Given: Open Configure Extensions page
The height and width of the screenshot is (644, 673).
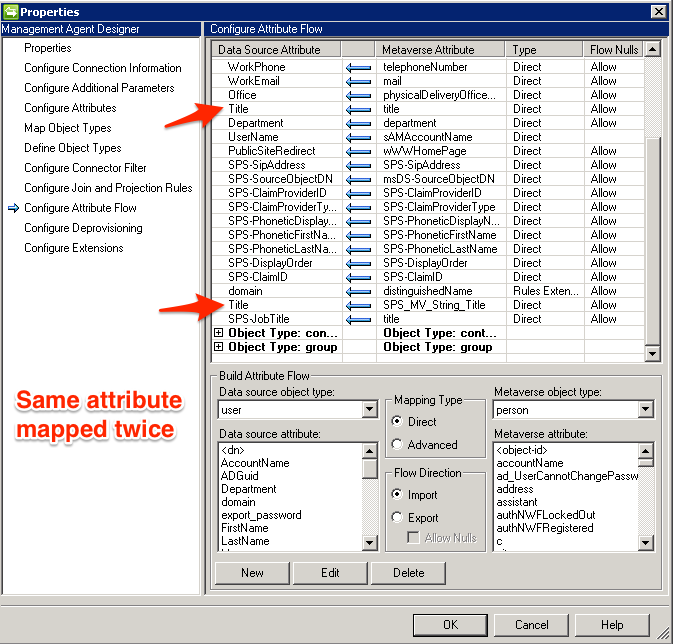Looking at the screenshot, I should tap(73, 248).
